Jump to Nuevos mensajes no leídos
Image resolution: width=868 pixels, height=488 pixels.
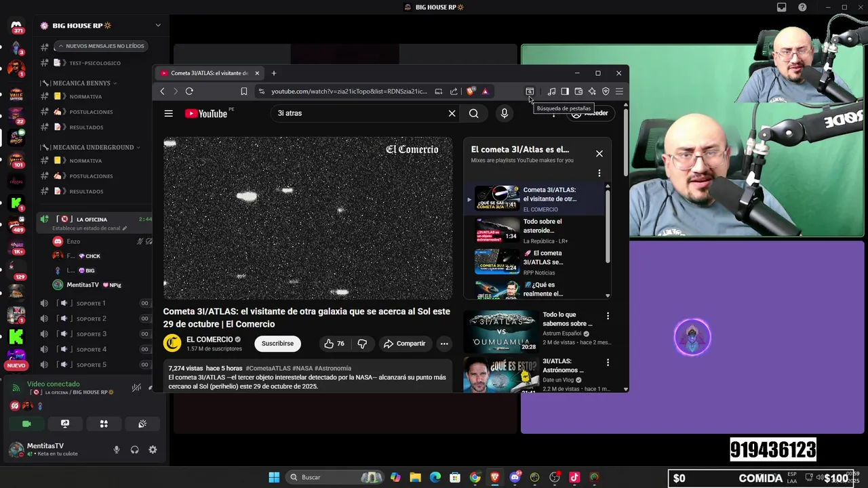(x=101, y=46)
